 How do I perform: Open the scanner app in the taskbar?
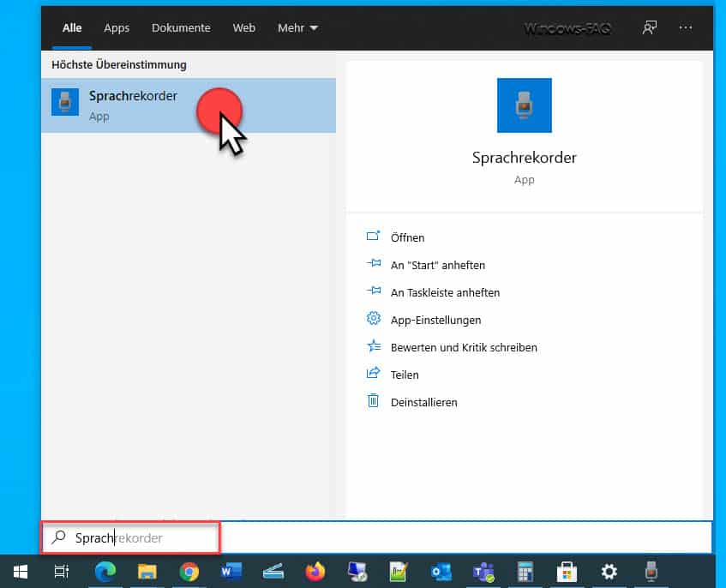273,572
